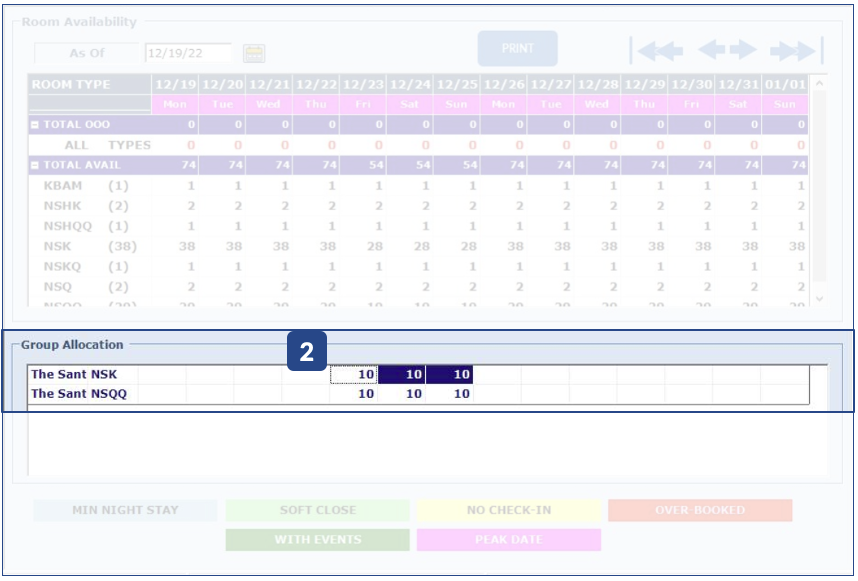Click the single right arrow to go forward
The width and height of the screenshot is (858, 581).
743,50
